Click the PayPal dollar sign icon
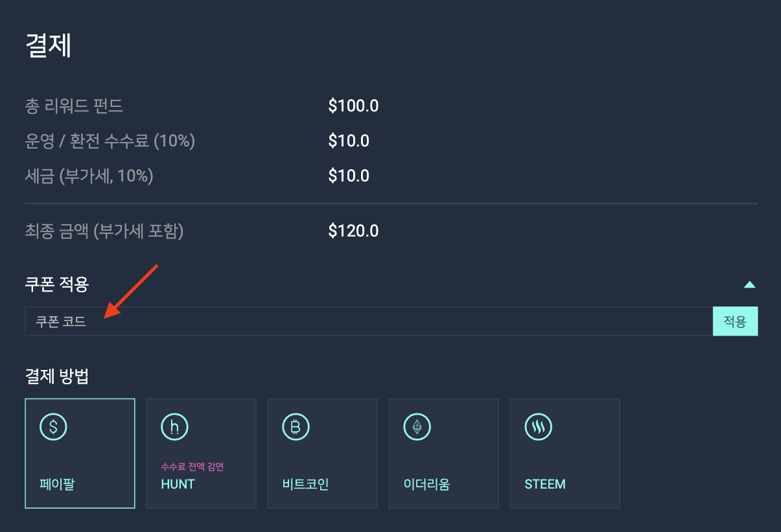Image resolution: width=781 pixels, height=532 pixels. click(x=53, y=426)
